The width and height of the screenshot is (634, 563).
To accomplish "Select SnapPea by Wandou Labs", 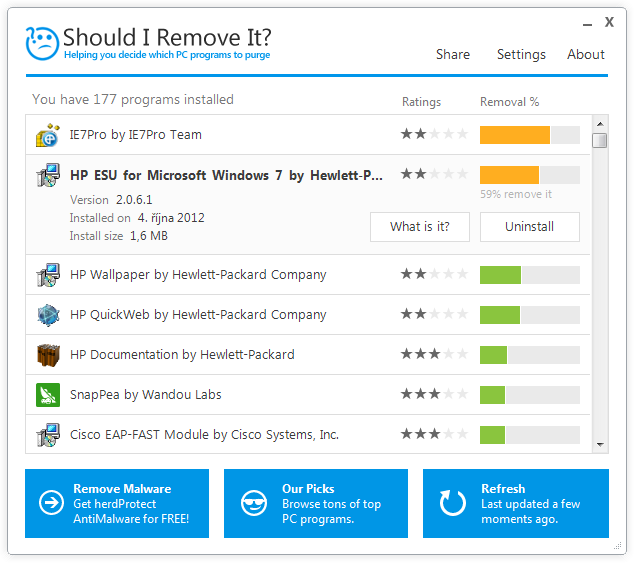I will click(308, 395).
